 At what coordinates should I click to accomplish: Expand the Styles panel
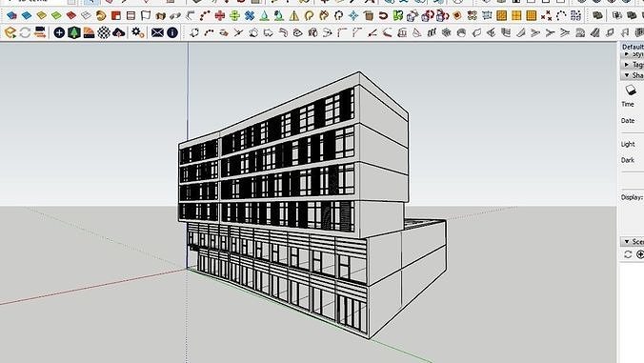[x=627, y=54]
